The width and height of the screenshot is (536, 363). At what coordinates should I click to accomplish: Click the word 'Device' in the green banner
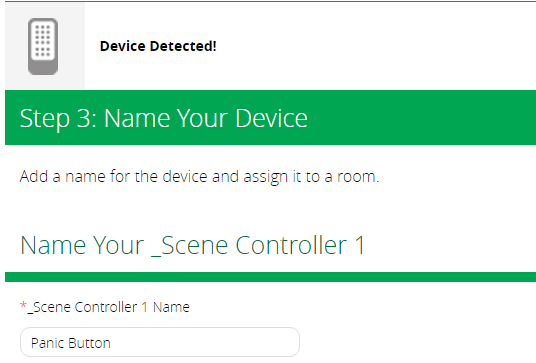tap(271, 118)
